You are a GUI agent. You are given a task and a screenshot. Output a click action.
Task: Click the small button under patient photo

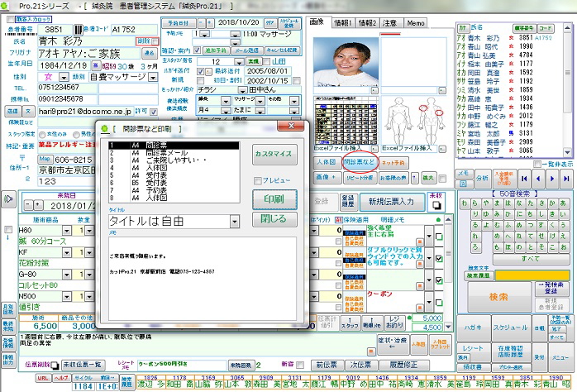[x=374, y=90]
